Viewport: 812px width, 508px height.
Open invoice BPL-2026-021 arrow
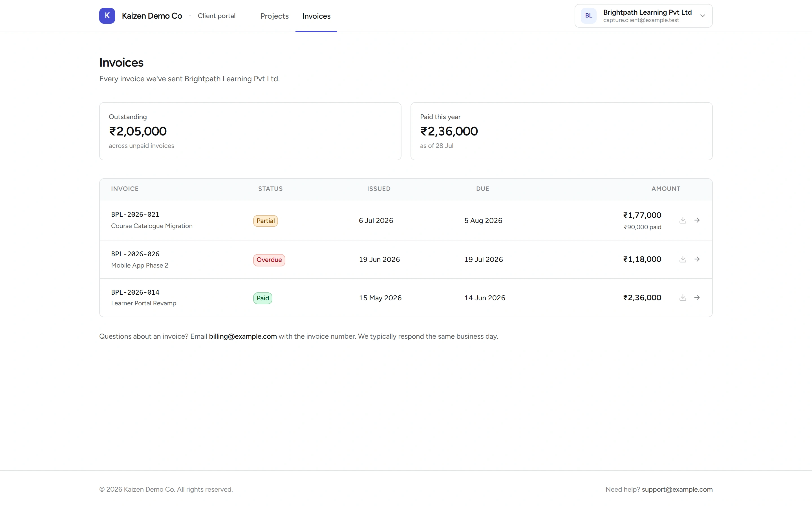(697, 220)
